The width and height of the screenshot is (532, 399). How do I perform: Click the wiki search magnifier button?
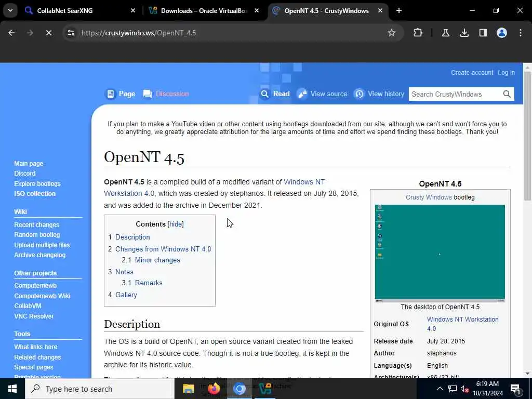[x=507, y=95]
